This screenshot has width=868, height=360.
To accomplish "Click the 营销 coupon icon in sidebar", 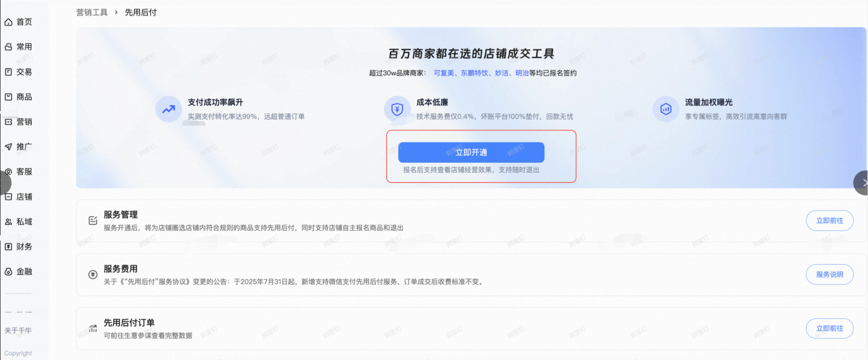I will click(8, 122).
